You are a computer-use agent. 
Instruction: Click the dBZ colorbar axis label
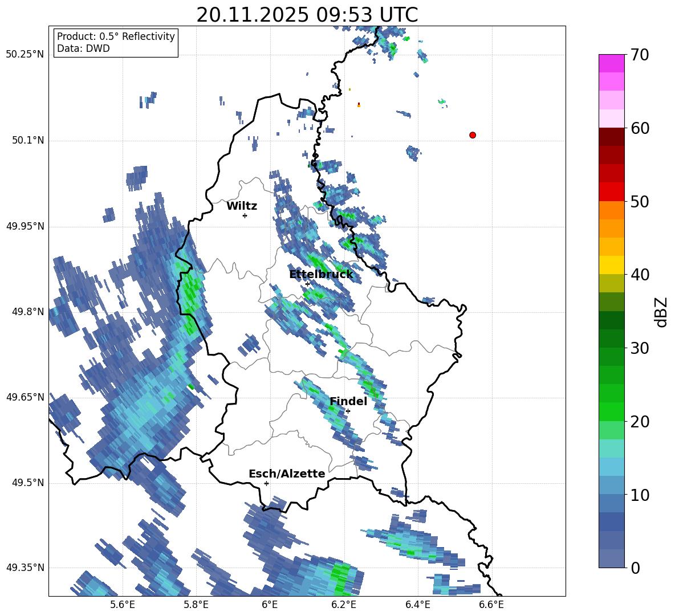(x=662, y=312)
